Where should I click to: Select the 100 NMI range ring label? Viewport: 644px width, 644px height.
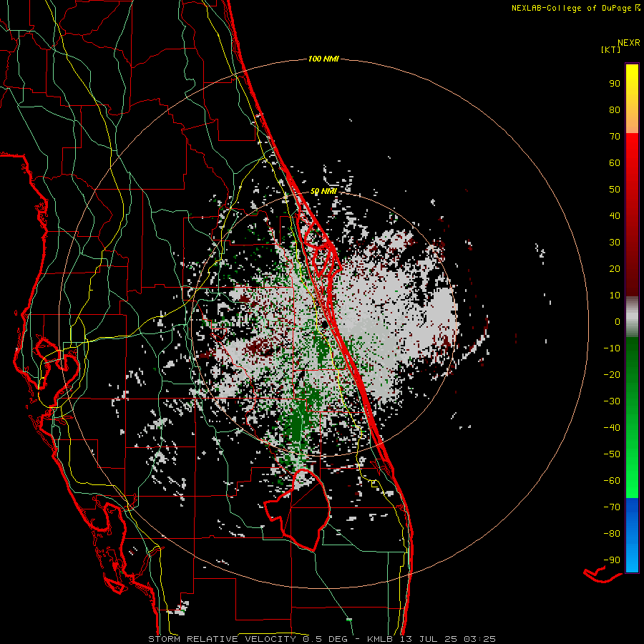323,59
